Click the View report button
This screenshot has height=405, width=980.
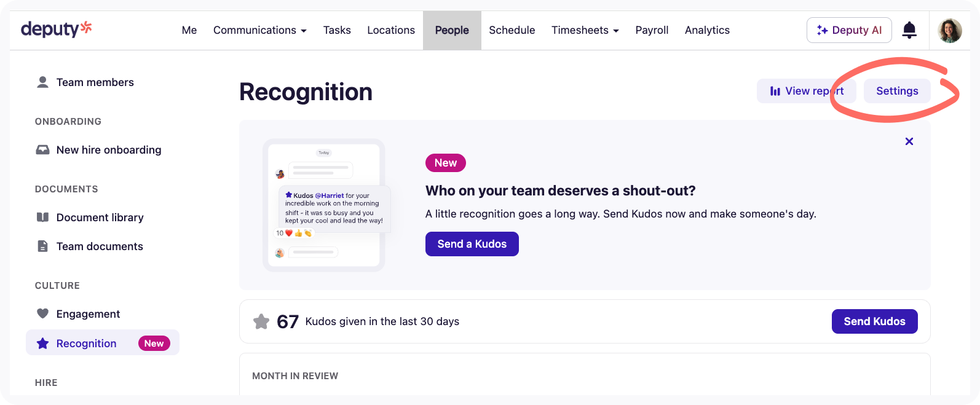pos(806,91)
